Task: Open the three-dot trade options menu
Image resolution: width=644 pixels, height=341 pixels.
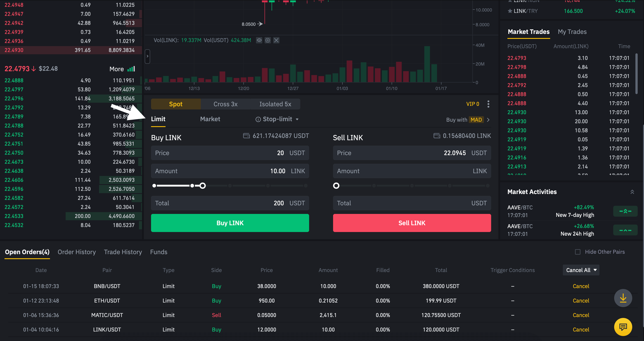Action: pos(488,104)
